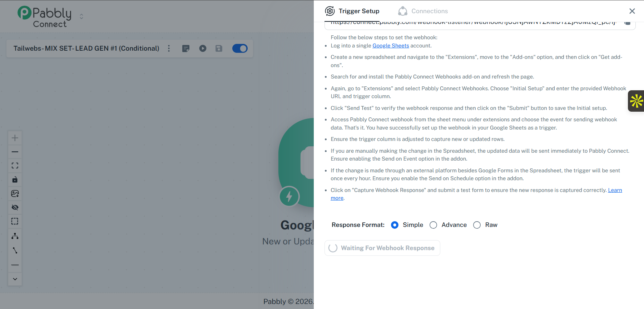The image size is (644, 309).
Task: Open the workflow notes icon
Action: pyautogui.click(x=186, y=49)
